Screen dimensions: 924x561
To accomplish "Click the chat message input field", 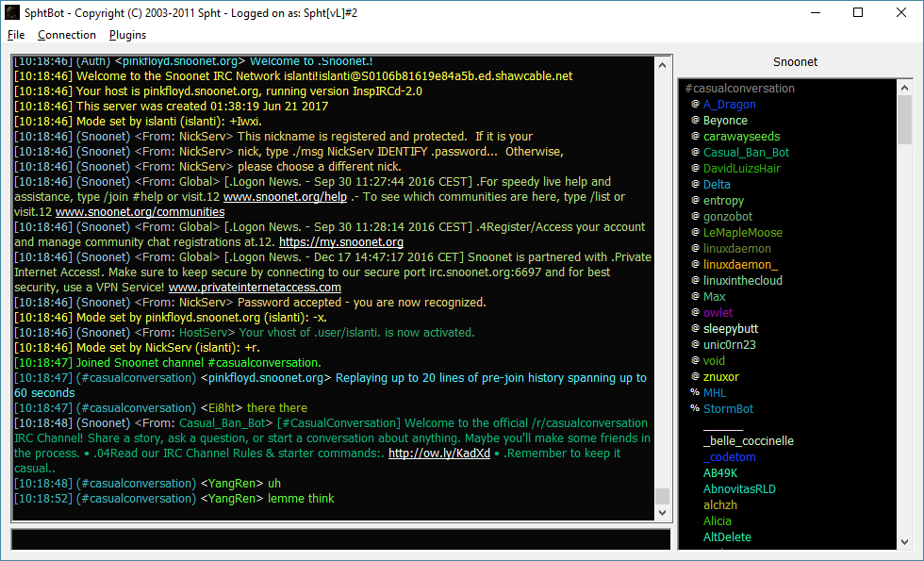I will tap(340, 539).
